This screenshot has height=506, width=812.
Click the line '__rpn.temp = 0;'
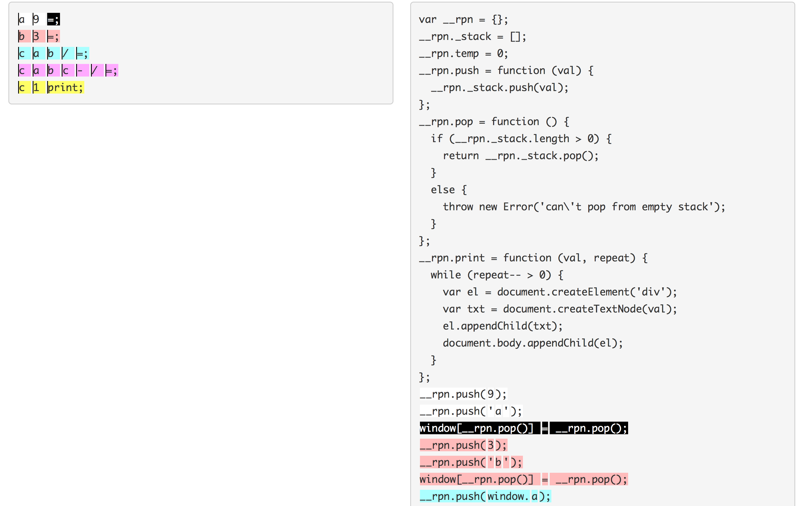[463, 54]
